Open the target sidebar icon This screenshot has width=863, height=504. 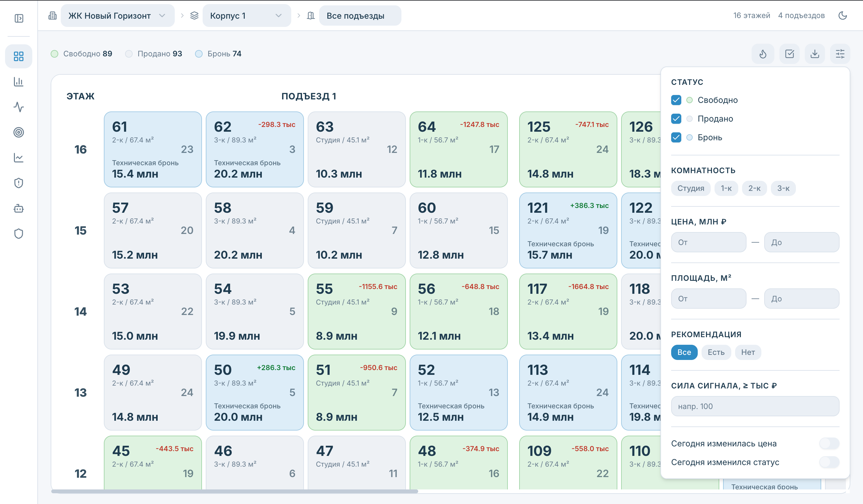[x=18, y=132]
